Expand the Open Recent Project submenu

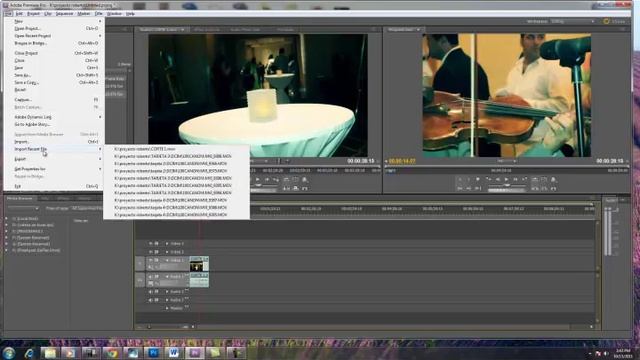[x=54, y=36]
